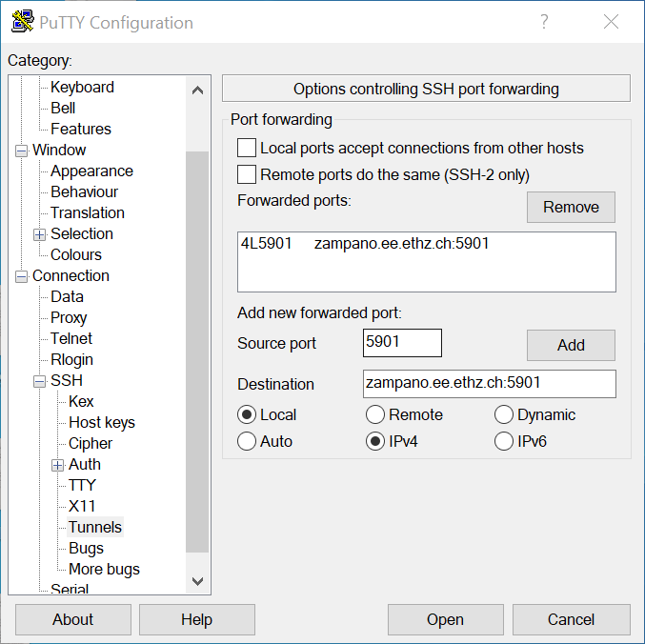The image size is (645, 644).
Task: Click the category list scrollbar thumb
Action: point(197,352)
